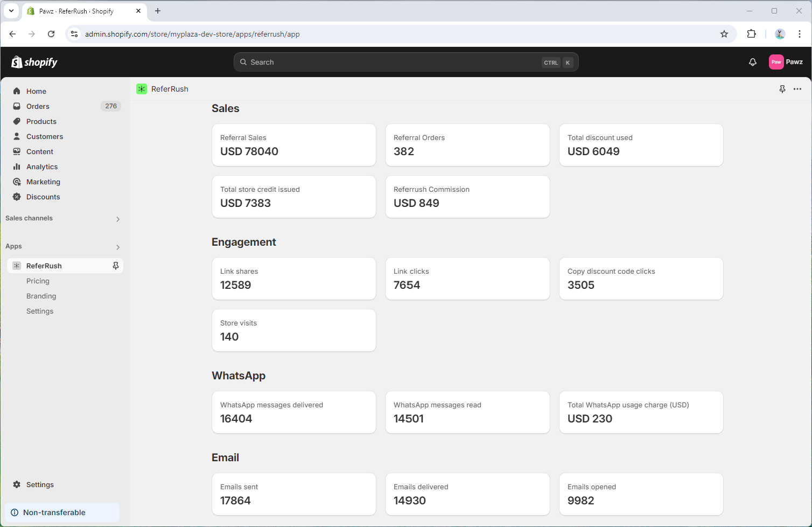
Task: Open the Customers section
Action: pos(45,136)
